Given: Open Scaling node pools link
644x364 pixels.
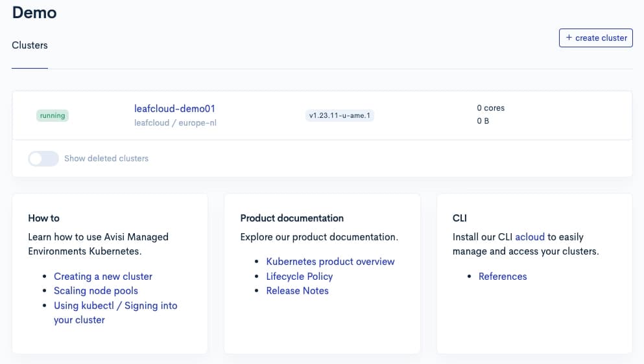Looking at the screenshot, I should pos(96,291).
